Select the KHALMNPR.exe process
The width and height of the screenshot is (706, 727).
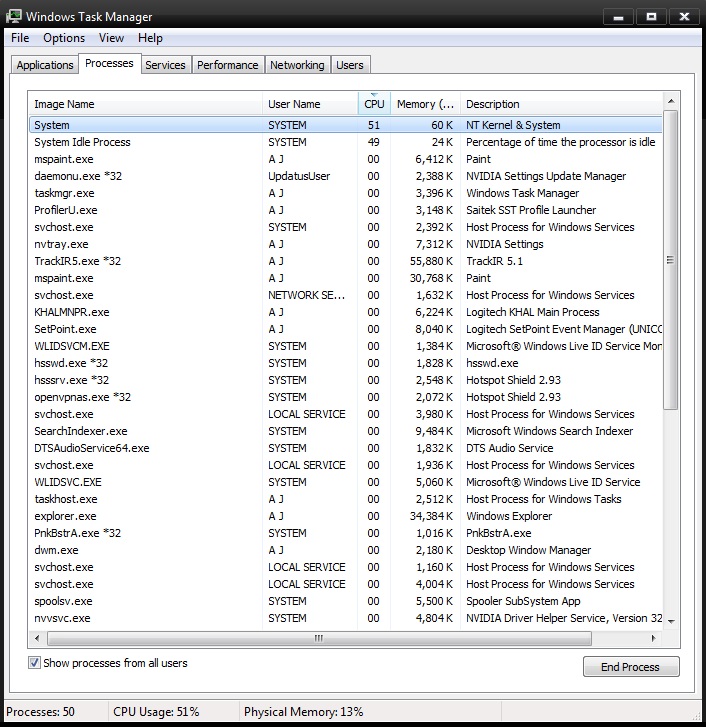(x=345, y=312)
